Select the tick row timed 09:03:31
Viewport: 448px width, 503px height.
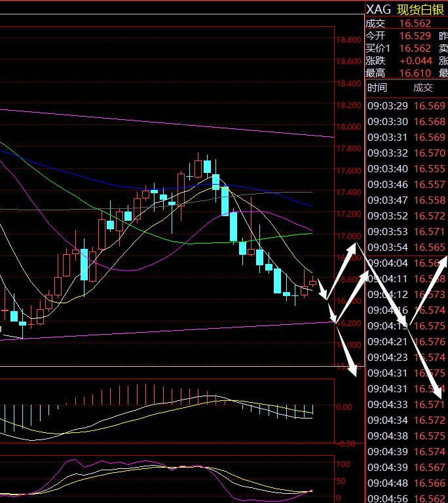407,138
